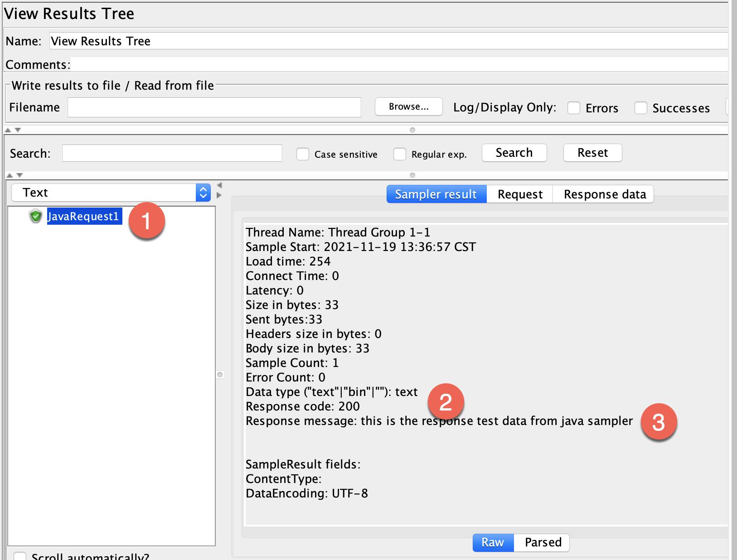Click the 'Load time: 254' line
Screen dimensions: 737x560
(x=288, y=261)
